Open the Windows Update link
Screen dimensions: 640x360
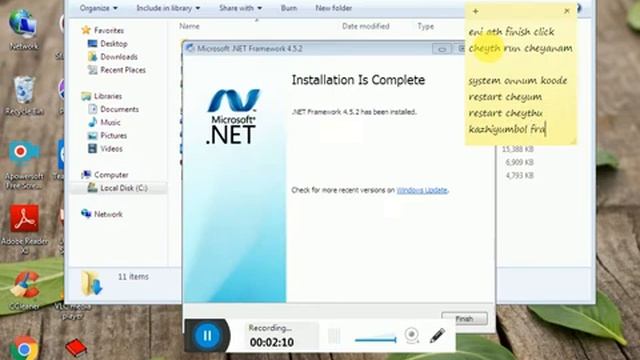pos(422,190)
